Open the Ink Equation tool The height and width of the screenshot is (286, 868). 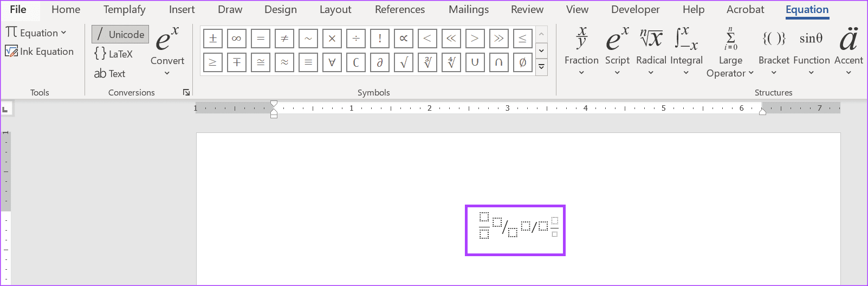coord(39,52)
